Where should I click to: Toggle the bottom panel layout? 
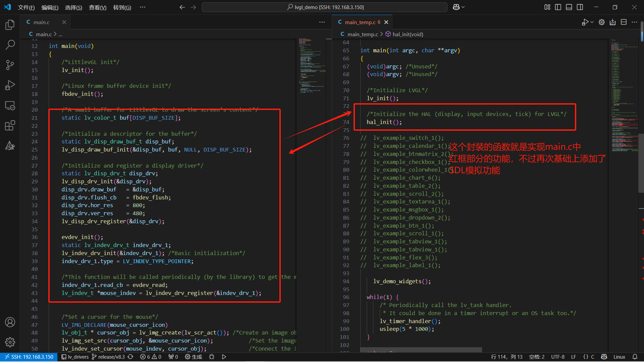pos(569,7)
